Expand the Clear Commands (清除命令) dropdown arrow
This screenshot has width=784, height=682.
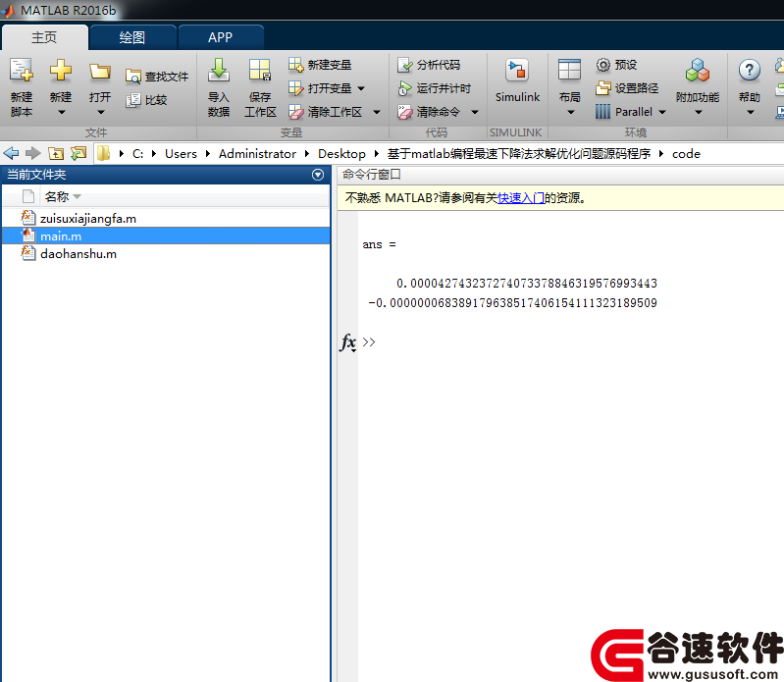(x=475, y=112)
